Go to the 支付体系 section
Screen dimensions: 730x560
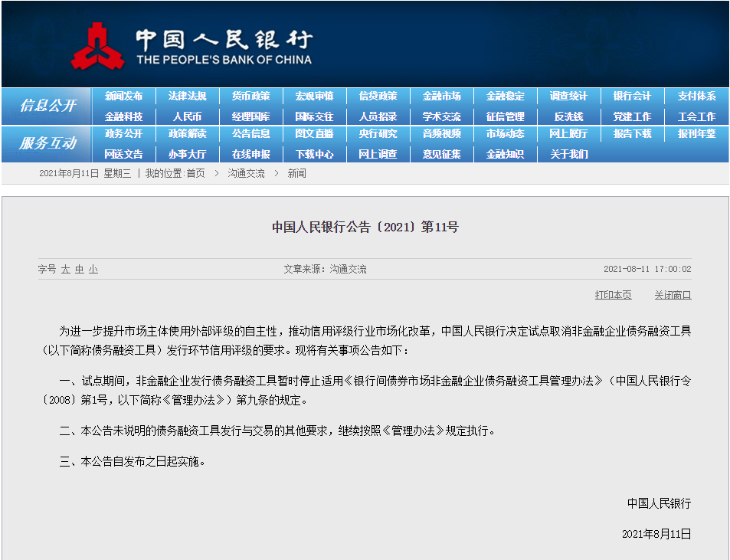click(696, 97)
